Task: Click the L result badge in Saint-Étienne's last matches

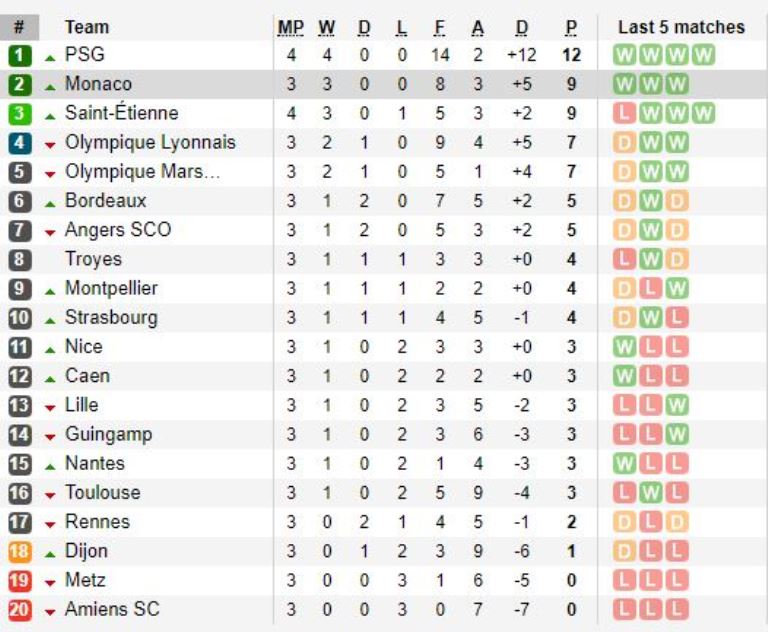Action: (x=624, y=114)
